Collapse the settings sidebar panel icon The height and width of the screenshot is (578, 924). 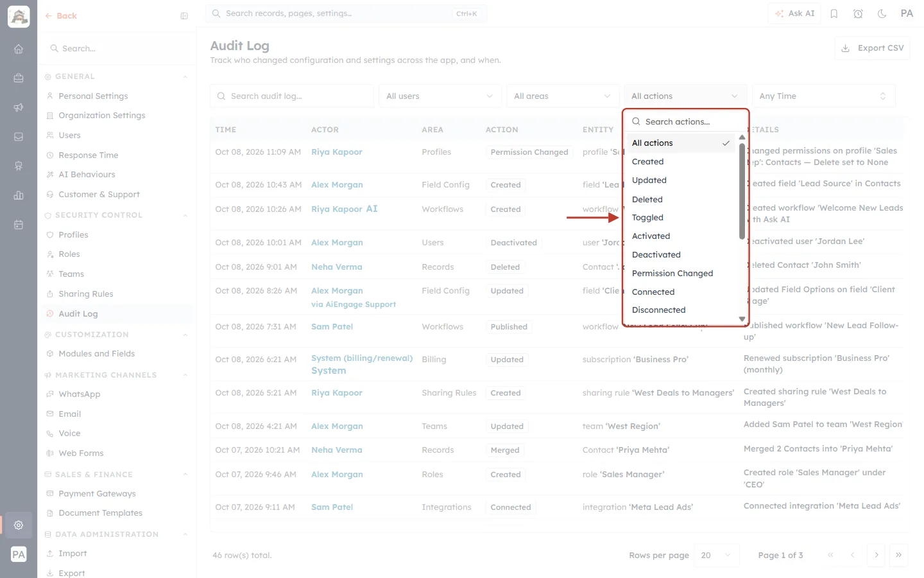pyautogui.click(x=184, y=16)
